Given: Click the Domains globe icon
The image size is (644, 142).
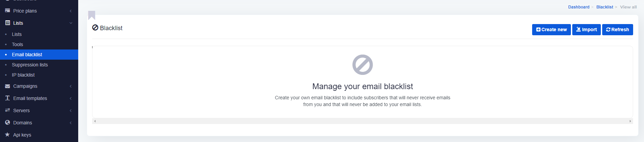Looking at the screenshot, I should [7, 122].
